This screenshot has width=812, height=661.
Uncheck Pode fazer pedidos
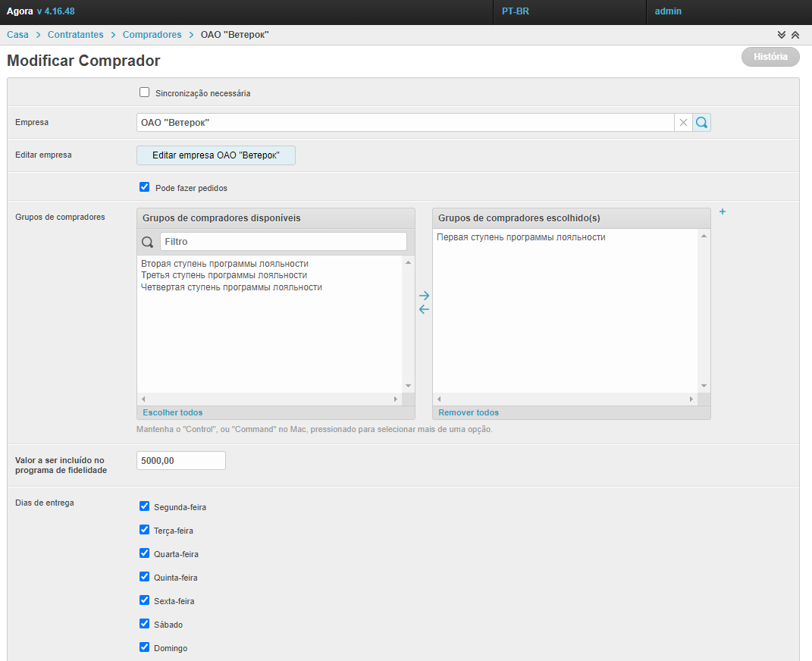click(x=145, y=187)
